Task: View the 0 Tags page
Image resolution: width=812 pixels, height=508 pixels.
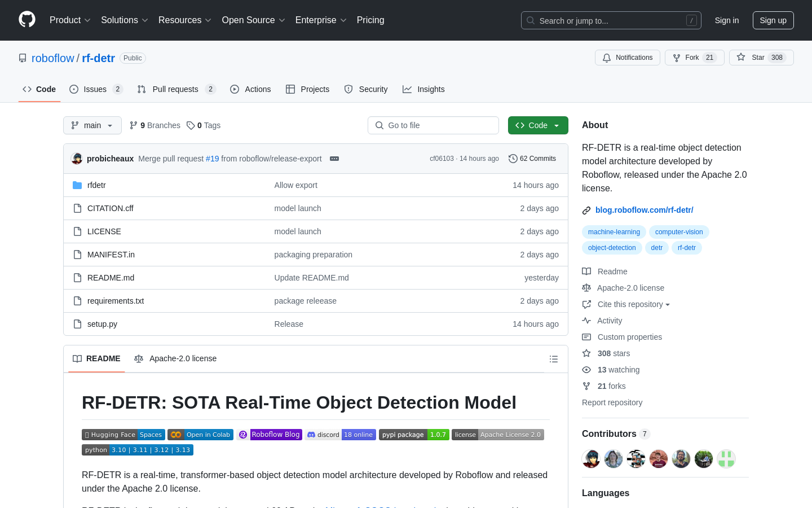Action: 204,125
